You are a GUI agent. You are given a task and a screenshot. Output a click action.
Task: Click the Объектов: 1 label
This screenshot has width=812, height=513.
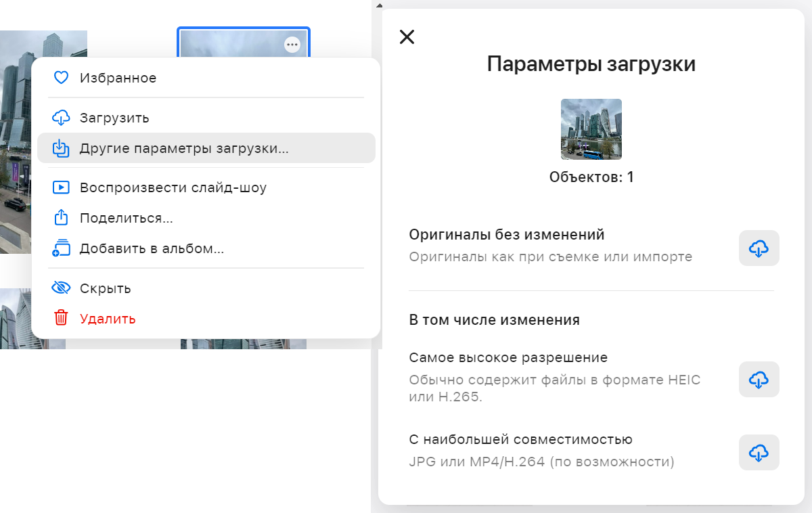(x=591, y=177)
